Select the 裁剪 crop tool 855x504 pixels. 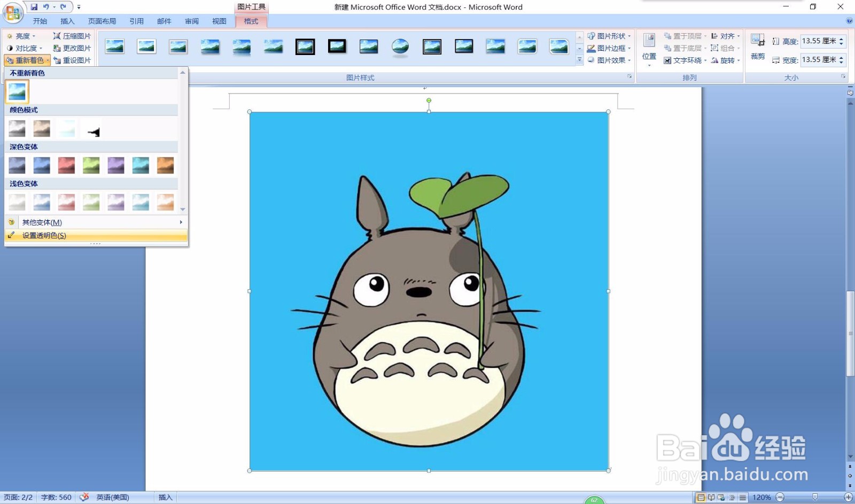(x=758, y=47)
